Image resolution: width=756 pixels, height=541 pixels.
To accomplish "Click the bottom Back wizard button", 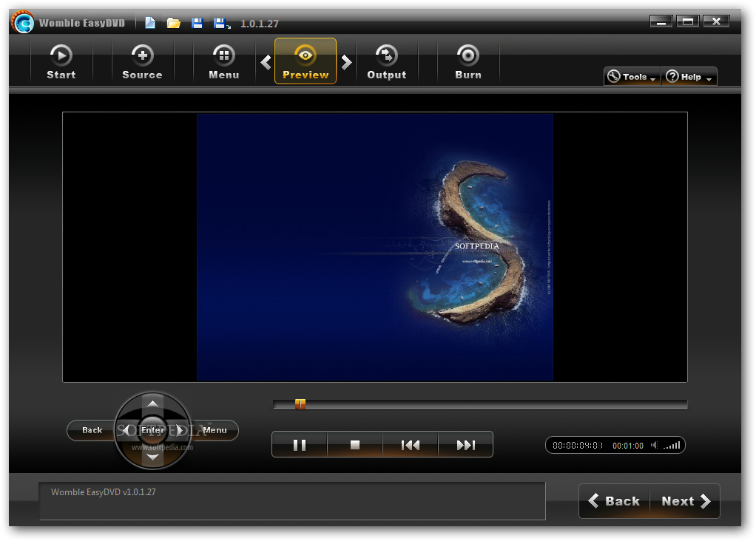I will 614,501.
